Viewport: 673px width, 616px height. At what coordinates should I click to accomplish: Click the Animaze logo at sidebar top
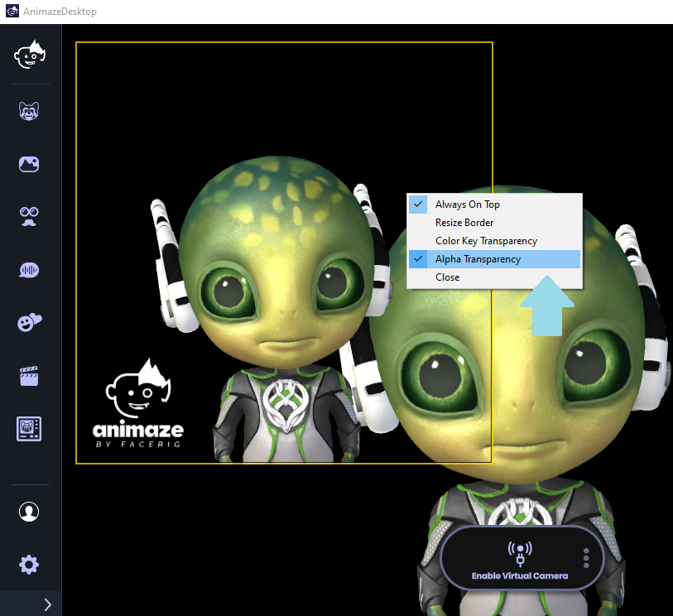pyautogui.click(x=29, y=55)
